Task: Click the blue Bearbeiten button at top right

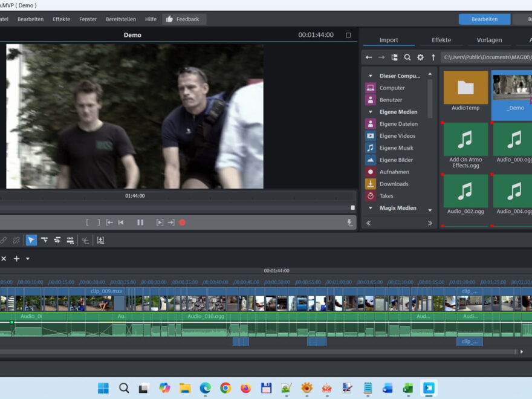Action: tap(484, 19)
